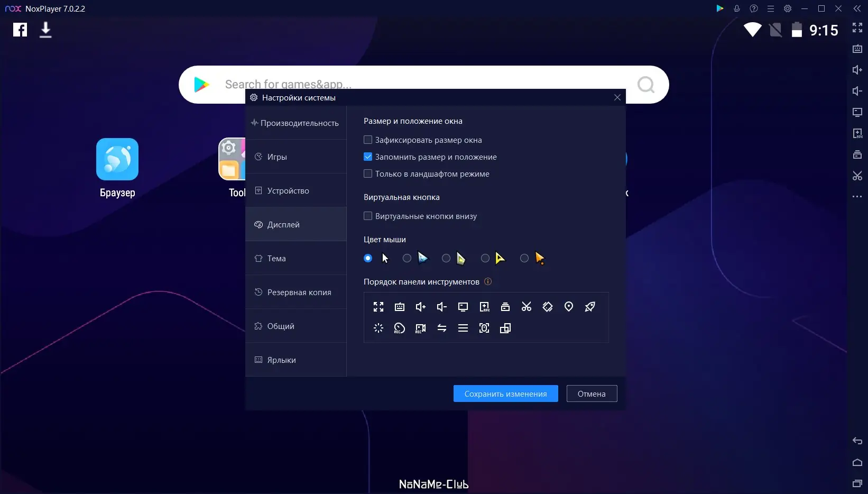
Task: Select the rocket speed-up icon
Action: point(590,307)
